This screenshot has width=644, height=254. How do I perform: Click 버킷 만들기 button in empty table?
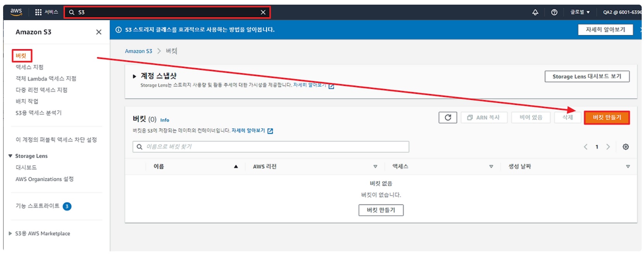[x=381, y=210]
